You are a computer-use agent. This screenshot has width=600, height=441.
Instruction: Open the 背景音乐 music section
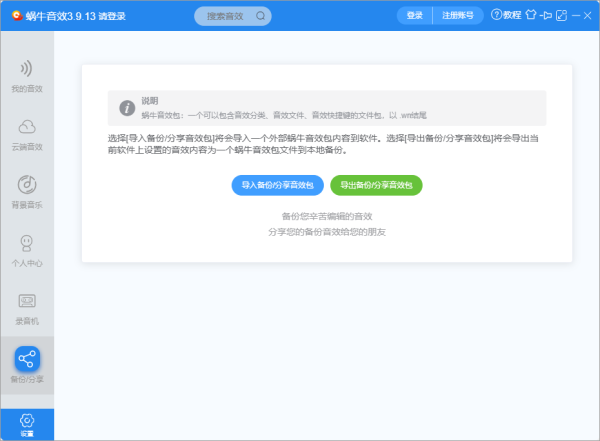click(27, 193)
